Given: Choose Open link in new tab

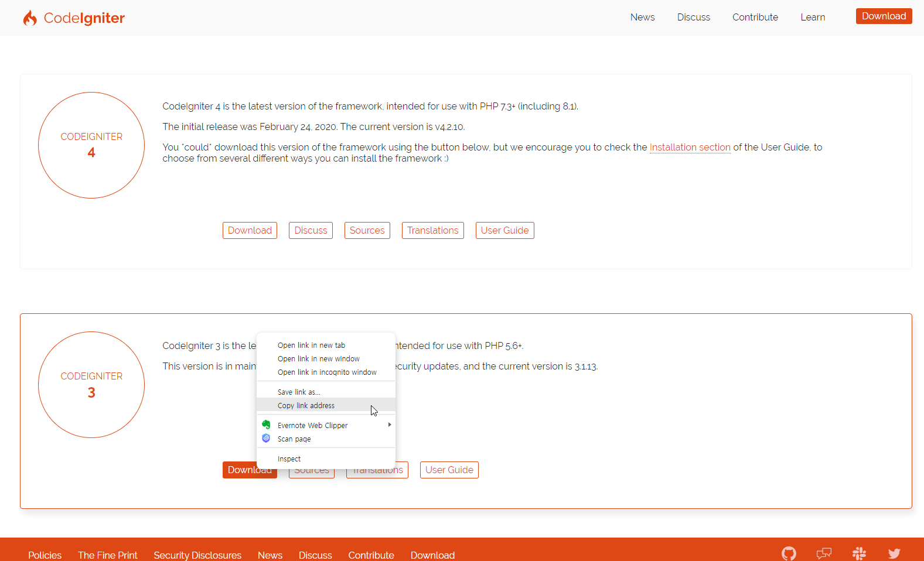Looking at the screenshot, I should [326, 346].
